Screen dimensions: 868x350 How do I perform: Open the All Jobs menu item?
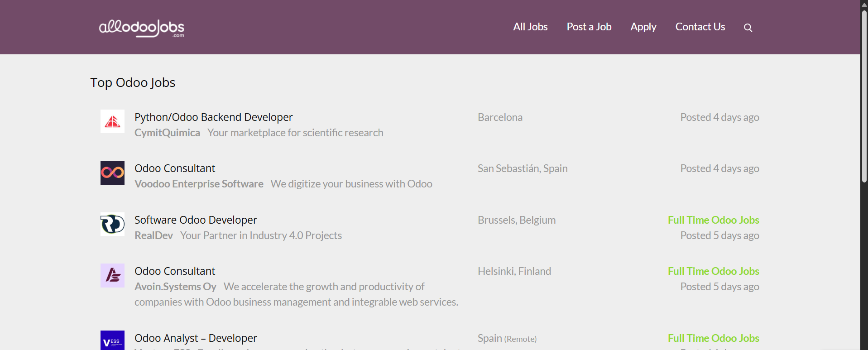click(530, 27)
